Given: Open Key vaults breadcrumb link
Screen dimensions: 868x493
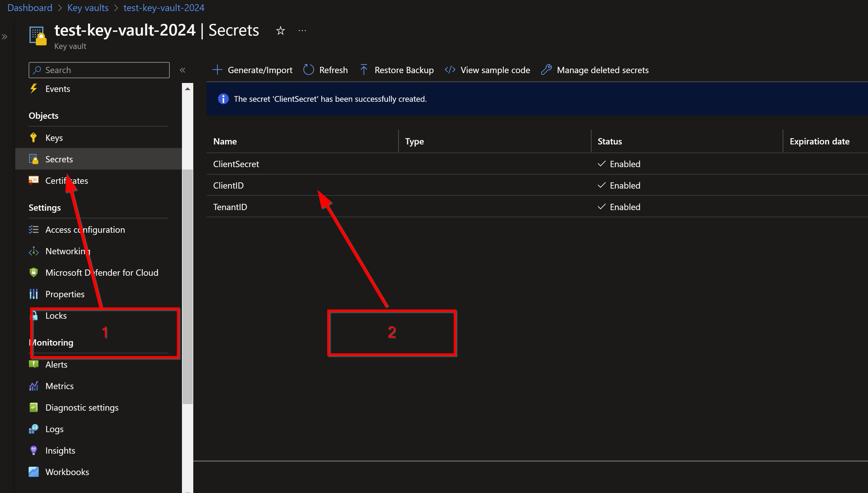Looking at the screenshot, I should pyautogui.click(x=88, y=7).
